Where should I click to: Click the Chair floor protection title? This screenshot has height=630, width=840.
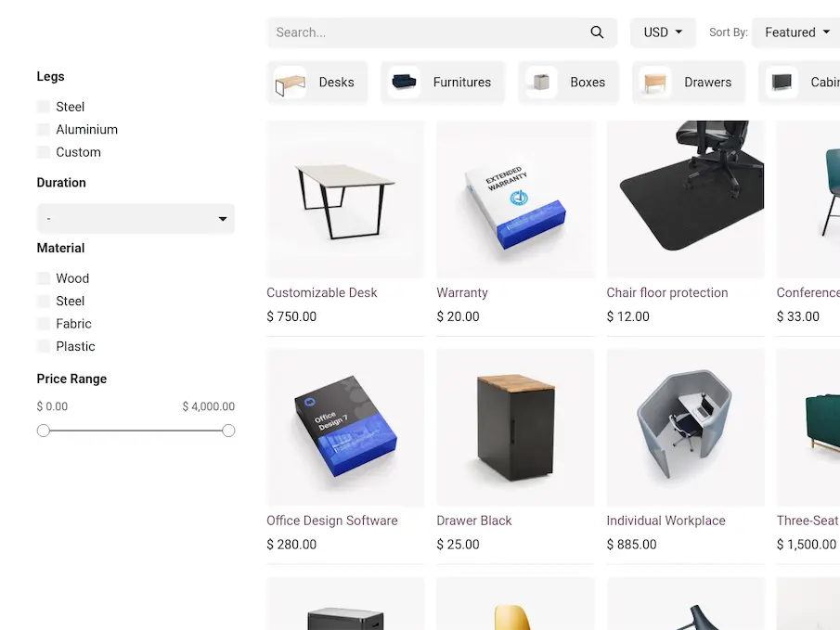(667, 293)
